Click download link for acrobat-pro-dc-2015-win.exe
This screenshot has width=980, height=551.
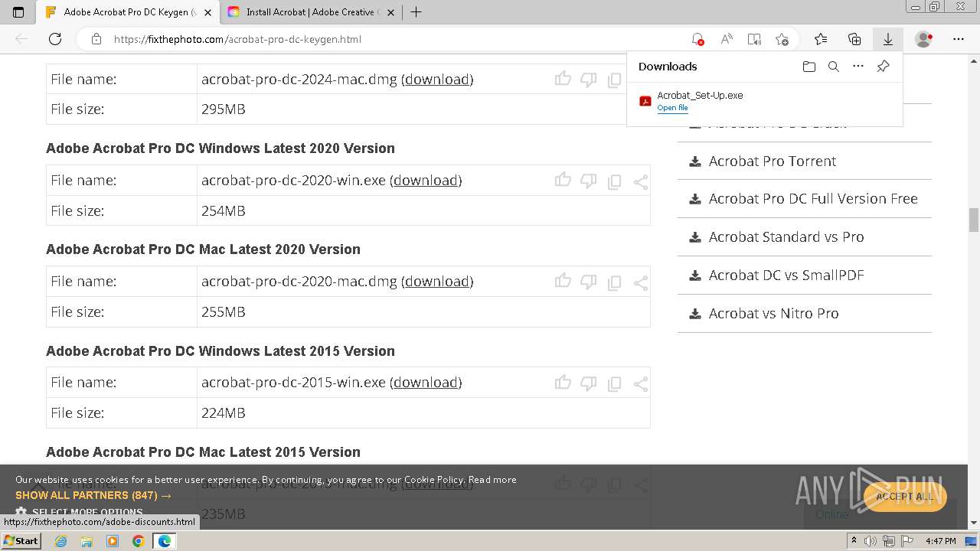tap(426, 382)
